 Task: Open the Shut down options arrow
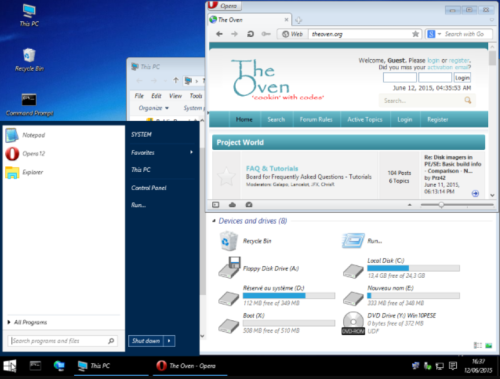pyautogui.click(x=169, y=341)
